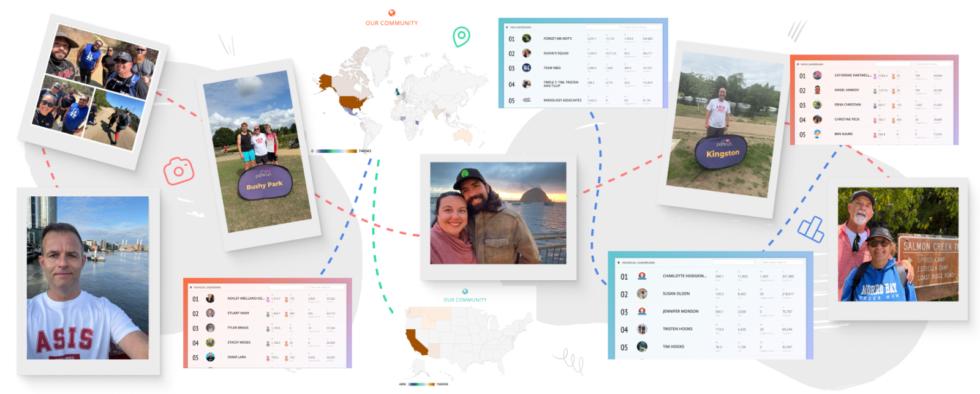Click Forget-Me-Not's team bird avatar

526,39
